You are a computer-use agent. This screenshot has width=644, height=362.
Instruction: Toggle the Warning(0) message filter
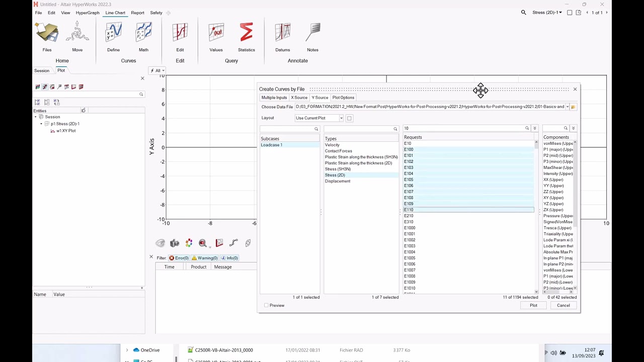(204, 258)
